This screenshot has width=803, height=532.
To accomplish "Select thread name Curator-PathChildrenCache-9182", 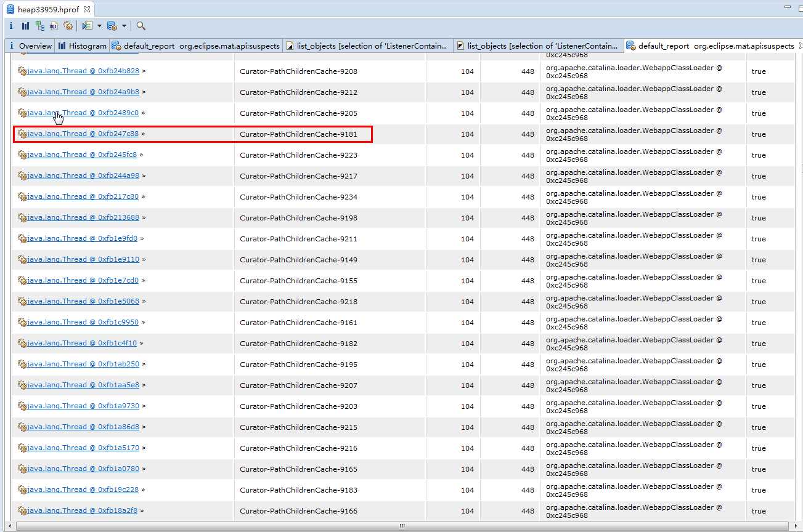I will pyautogui.click(x=298, y=344).
